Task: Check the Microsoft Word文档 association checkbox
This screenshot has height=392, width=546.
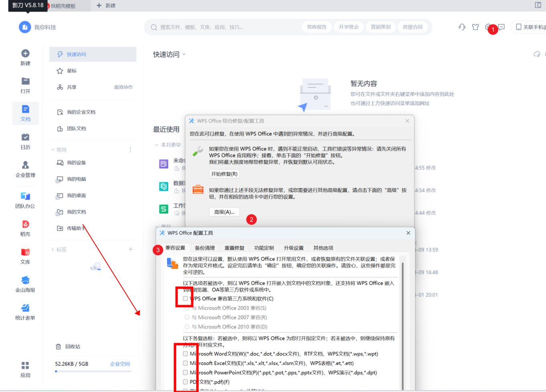Action: tap(185, 354)
